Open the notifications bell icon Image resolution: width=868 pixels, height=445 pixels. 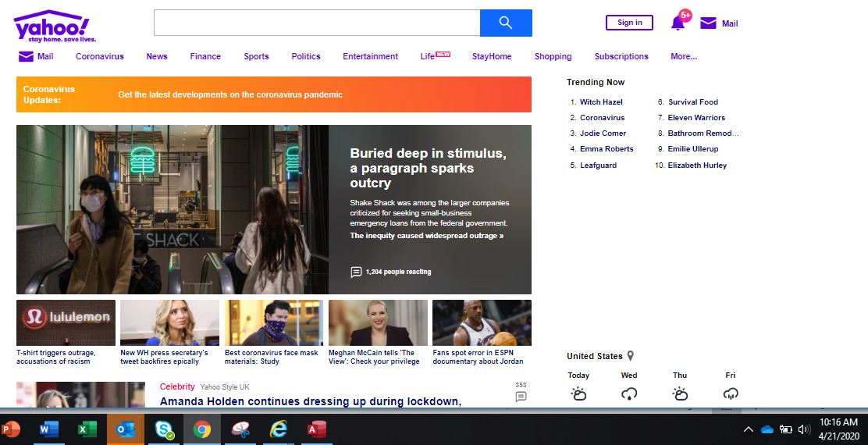tap(678, 23)
